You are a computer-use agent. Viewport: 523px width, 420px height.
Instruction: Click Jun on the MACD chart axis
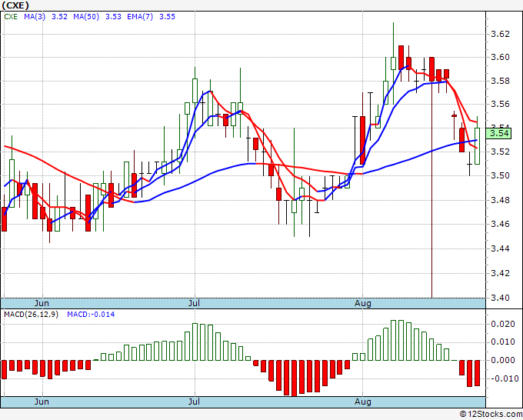pyautogui.click(x=42, y=402)
